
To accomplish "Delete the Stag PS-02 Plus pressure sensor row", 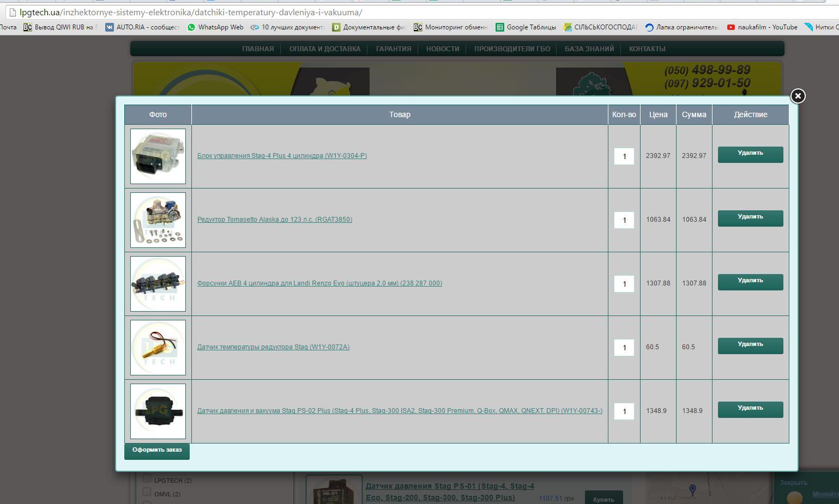I will click(x=750, y=409).
